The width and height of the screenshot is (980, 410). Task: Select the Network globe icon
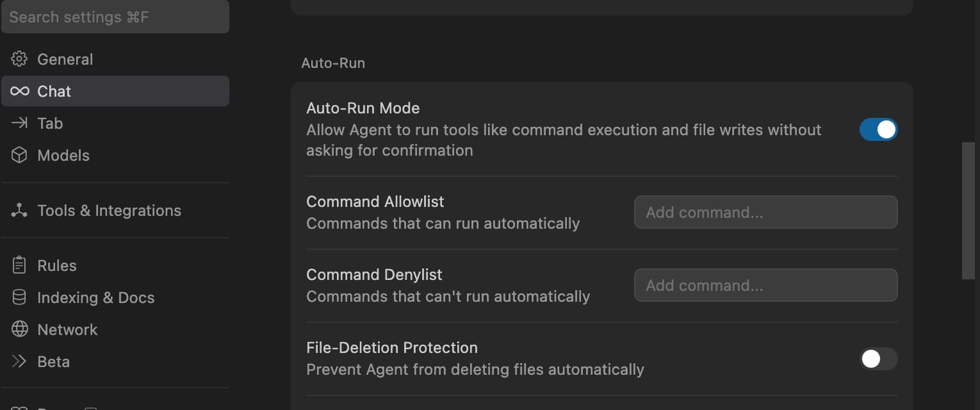(19, 329)
